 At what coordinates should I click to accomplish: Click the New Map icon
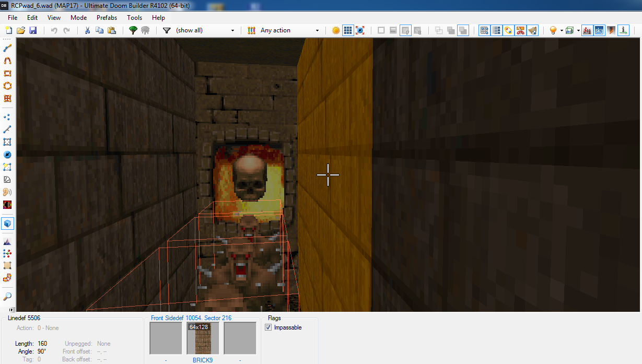pos(8,30)
